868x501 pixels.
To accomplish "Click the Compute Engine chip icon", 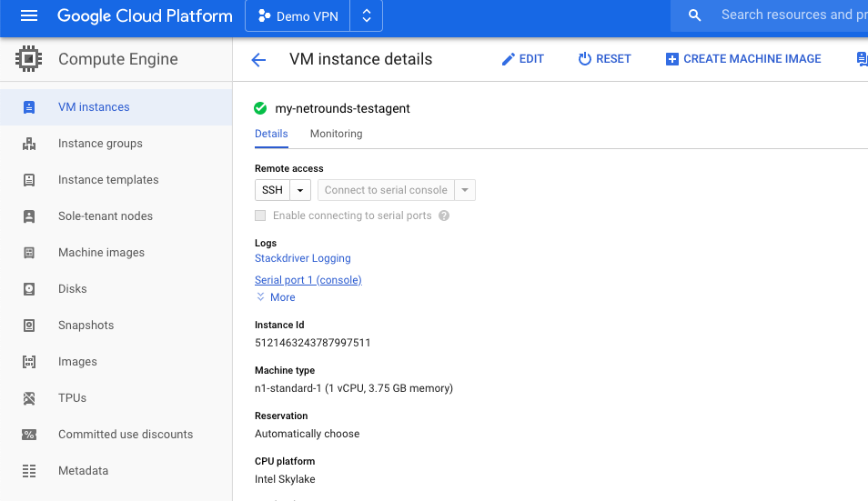I will coord(29,58).
